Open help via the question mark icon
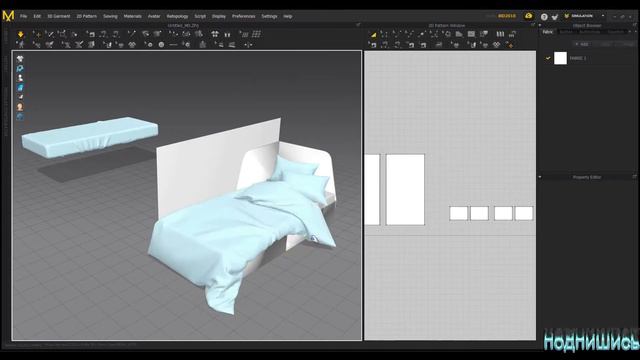The image size is (640, 360). (544, 17)
